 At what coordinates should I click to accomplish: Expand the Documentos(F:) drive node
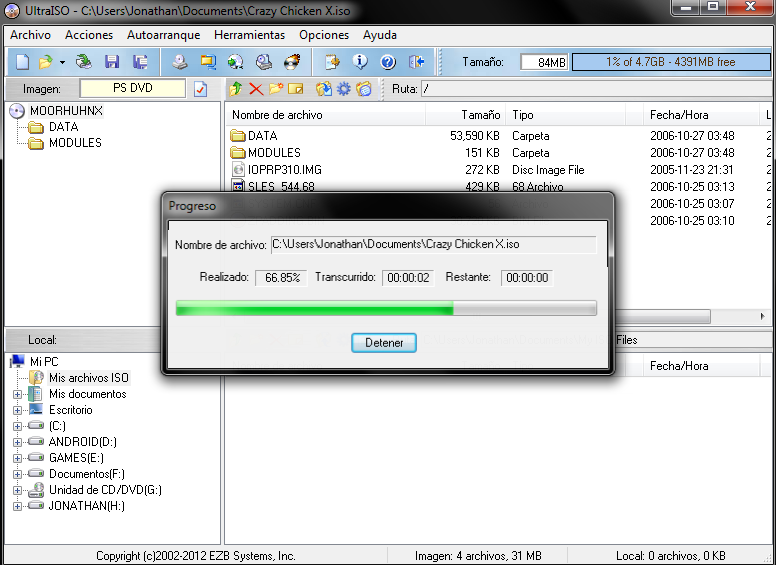click(17, 474)
